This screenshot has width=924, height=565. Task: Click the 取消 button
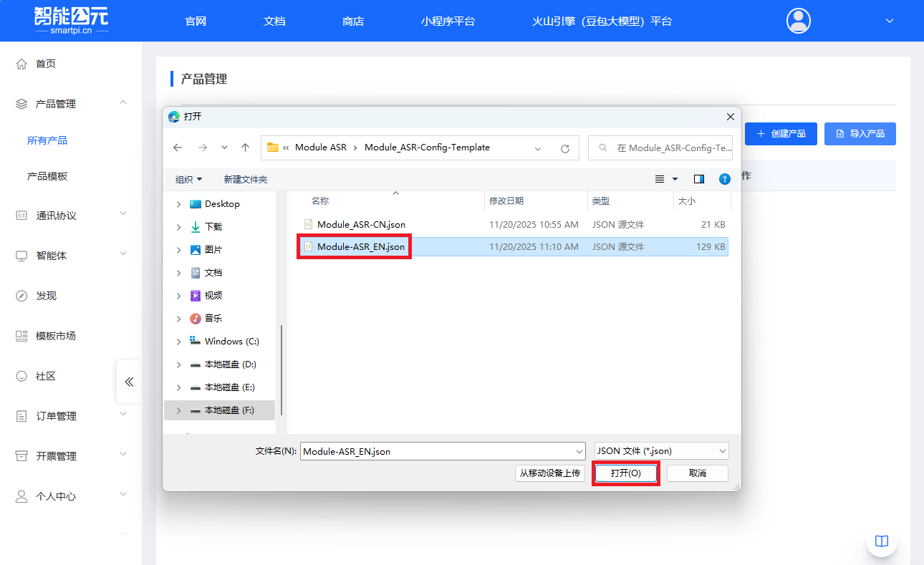click(697, 473)
